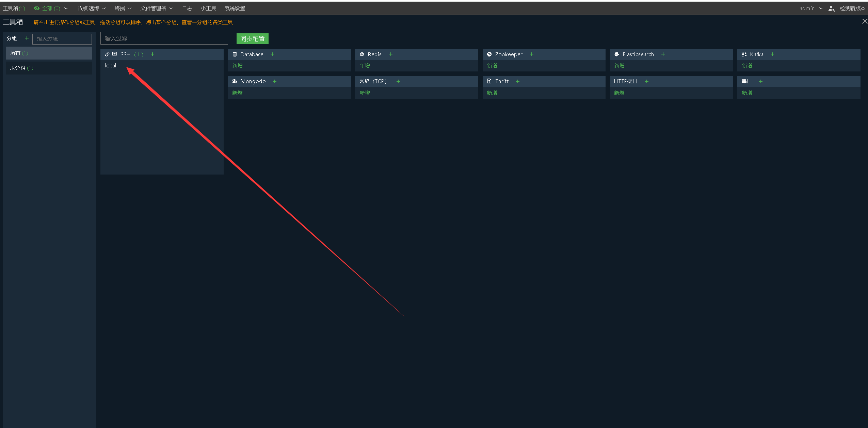Click the Kafka icon
This screenshot has width=868, height=428.
pyautogui.click(x=744, y=54)
